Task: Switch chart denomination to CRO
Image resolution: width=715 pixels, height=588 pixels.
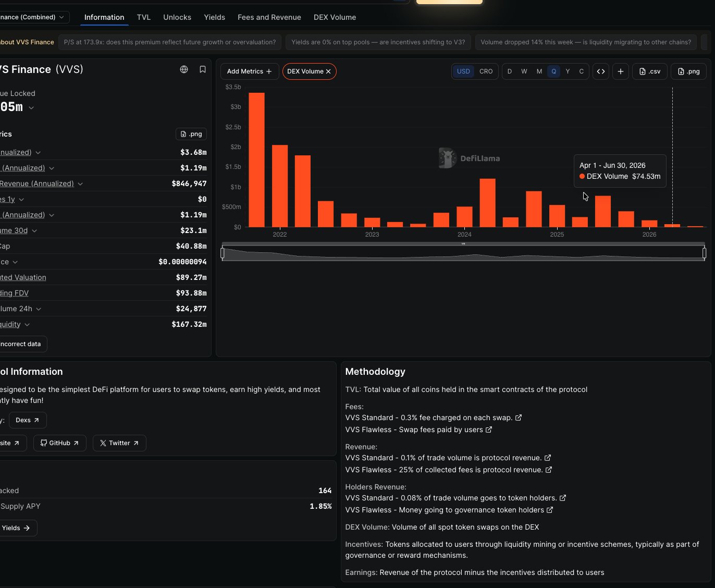Action: [486, 71]
